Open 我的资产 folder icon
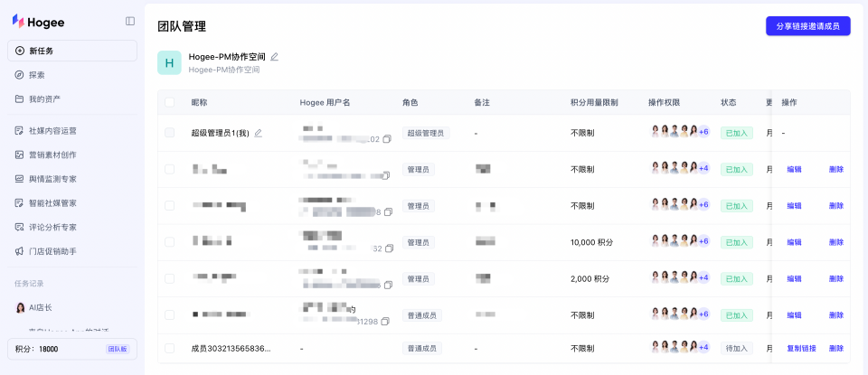The image size is (868, 375). (19, 99)
